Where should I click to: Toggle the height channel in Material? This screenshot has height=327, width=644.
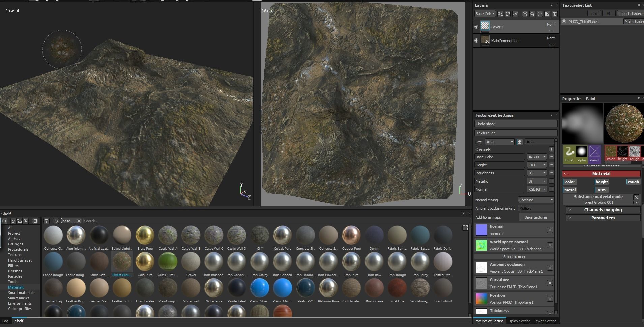click(x=602, y=182)
